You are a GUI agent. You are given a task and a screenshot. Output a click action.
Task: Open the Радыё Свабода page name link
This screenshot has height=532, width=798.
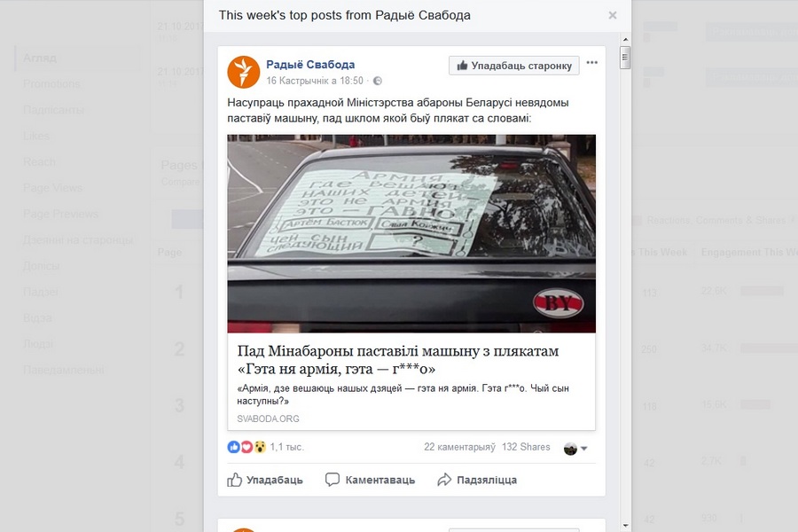(310, 65)
